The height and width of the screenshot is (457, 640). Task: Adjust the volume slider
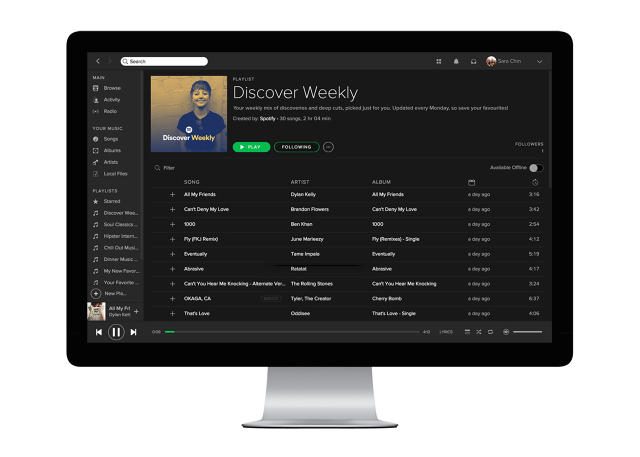pos(528,332)
